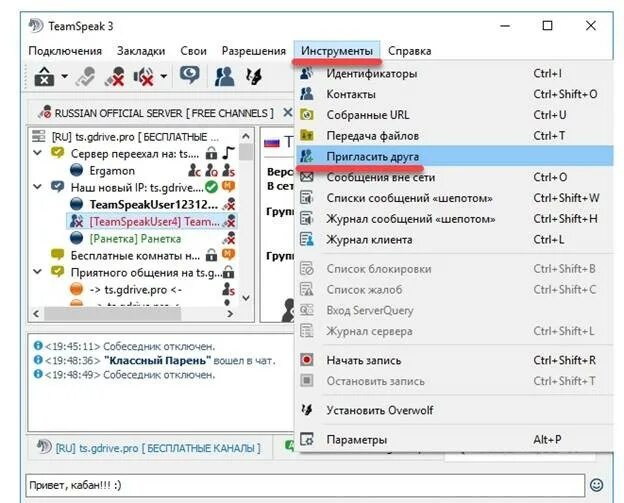Open the Справка menu

(410, 51)
